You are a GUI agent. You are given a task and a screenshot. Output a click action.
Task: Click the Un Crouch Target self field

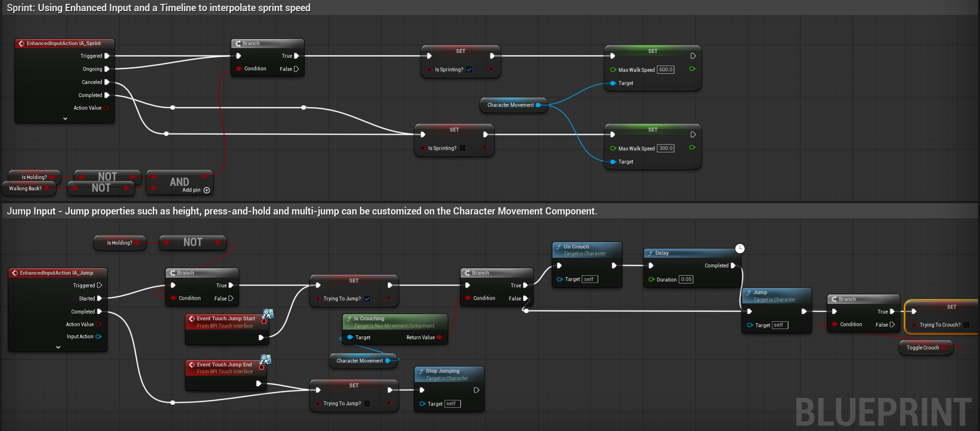(590, 279)
